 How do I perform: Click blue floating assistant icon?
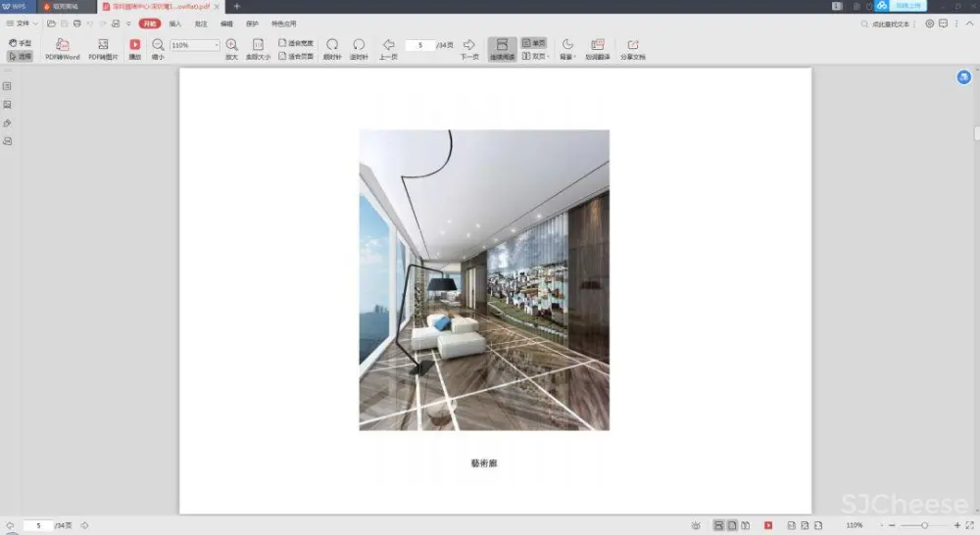[x=963, y=76]
